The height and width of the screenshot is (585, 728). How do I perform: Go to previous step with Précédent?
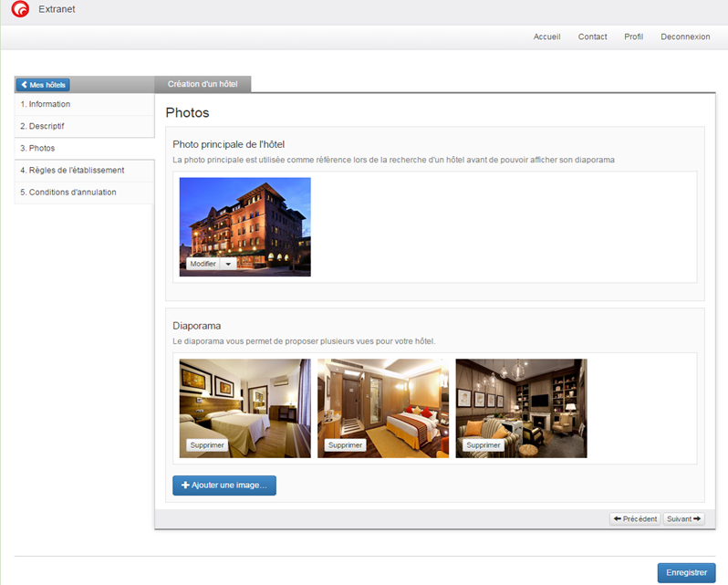click(635, 518)
